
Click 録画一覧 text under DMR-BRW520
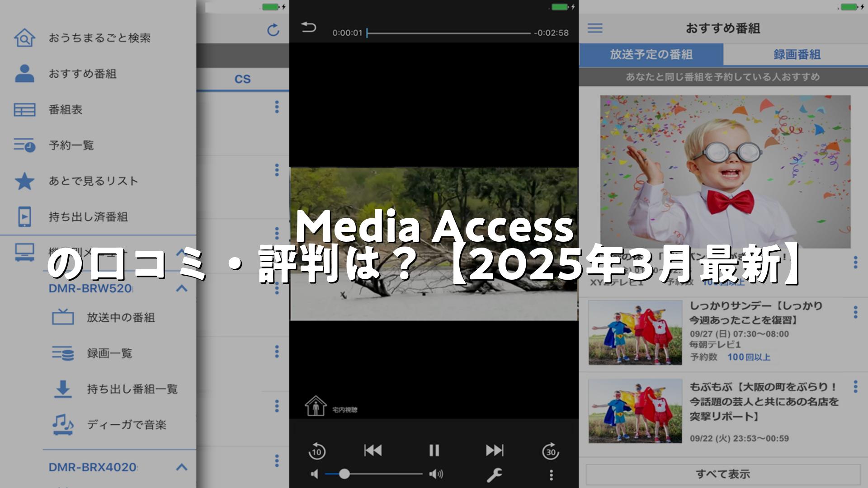[110, 353]
